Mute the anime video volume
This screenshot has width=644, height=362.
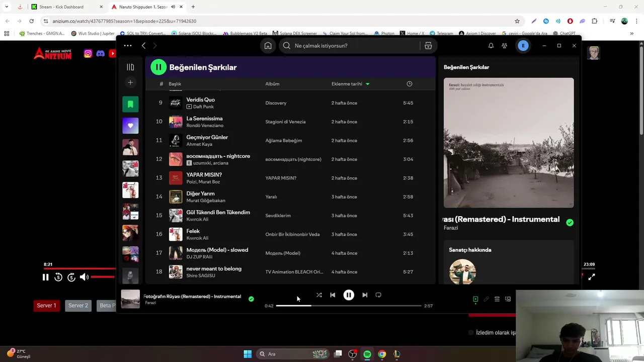[x=84, y=277]
